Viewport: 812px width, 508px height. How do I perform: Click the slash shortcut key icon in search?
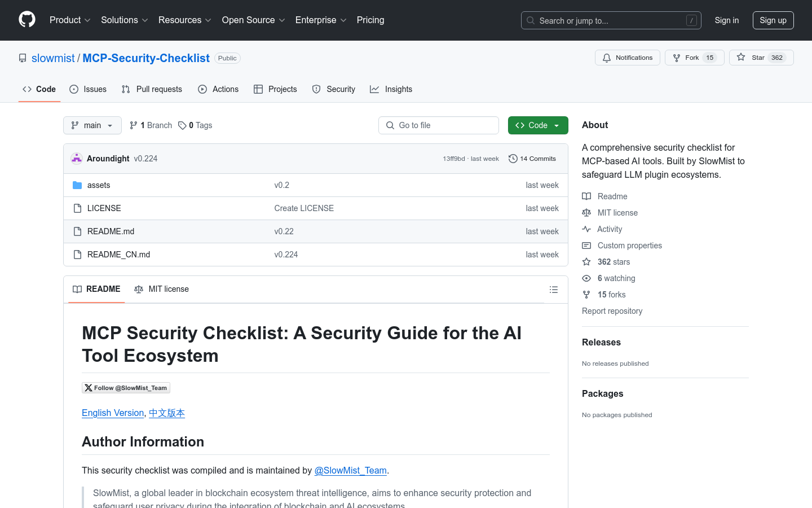point(691,20)
